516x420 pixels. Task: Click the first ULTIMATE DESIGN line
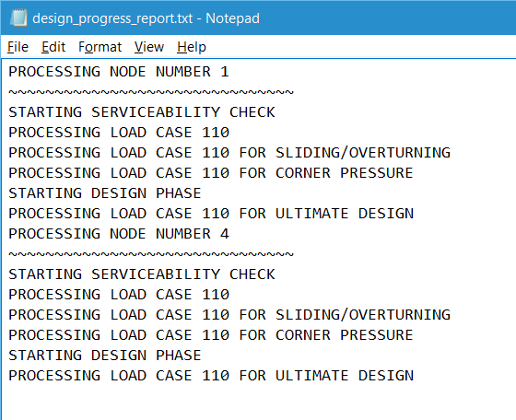pos(211,214)
